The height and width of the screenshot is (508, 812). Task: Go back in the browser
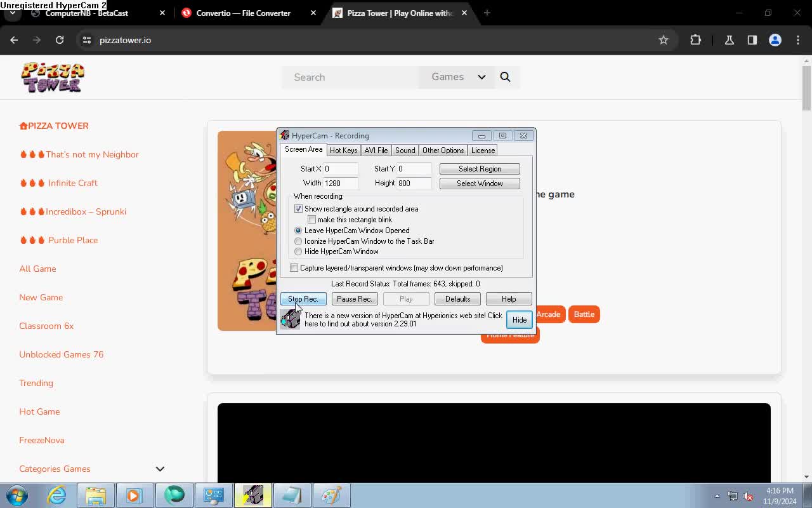[x=14, y=40]
